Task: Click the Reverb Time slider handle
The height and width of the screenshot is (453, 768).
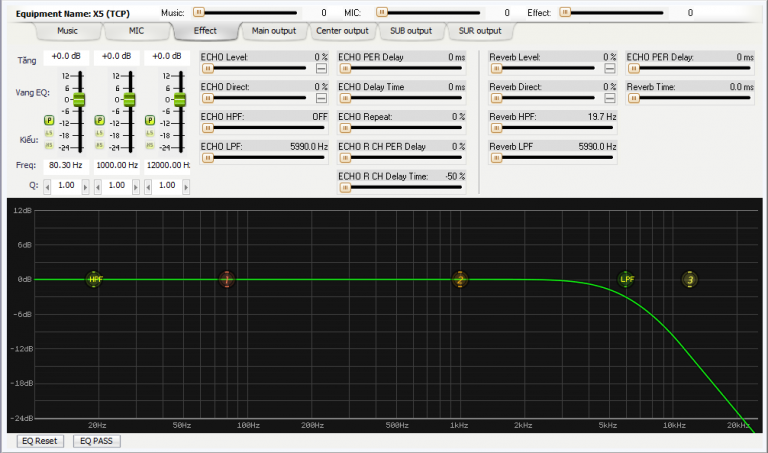Action: (x=634, y=98)
